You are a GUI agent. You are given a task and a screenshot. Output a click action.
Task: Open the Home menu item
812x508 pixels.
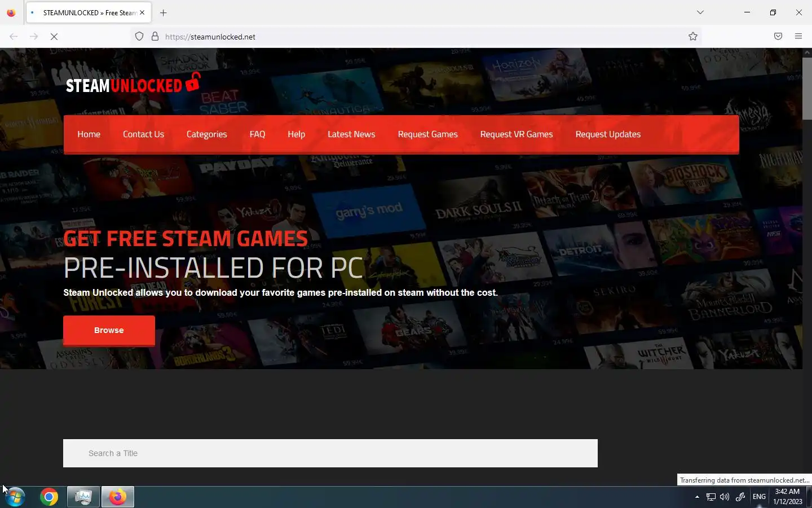[x=89, y=134]
